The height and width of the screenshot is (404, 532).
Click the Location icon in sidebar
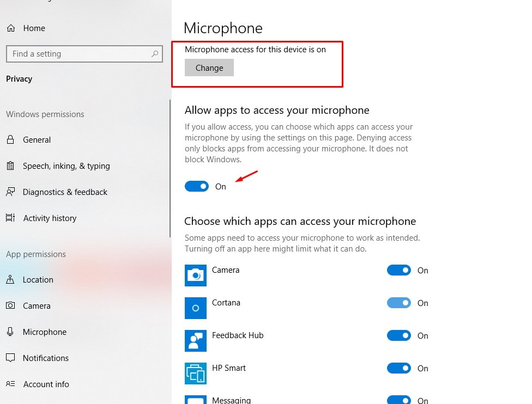(x=10, y=280)
